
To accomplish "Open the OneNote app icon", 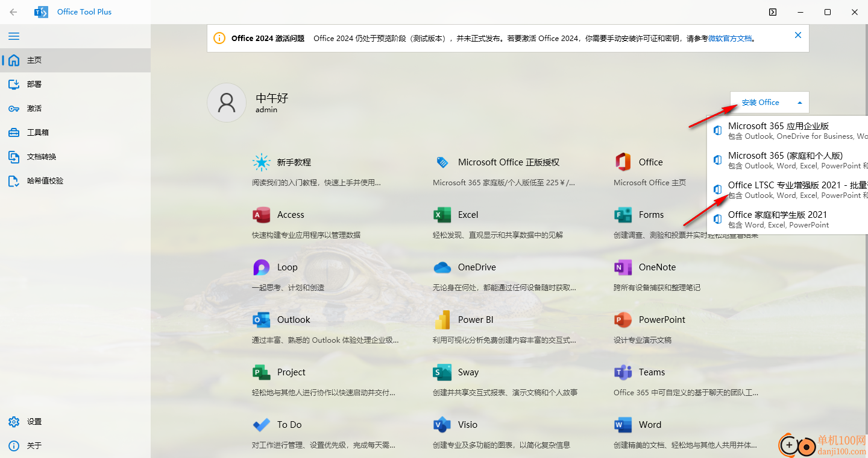I will click(x=623, y=267).
